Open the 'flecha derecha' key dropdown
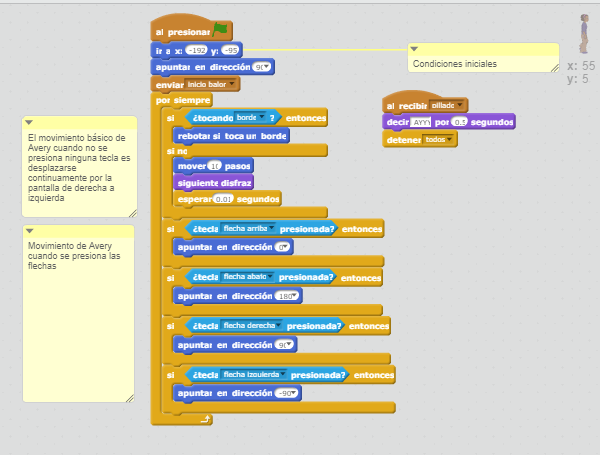600x455 pixels. (x=279, y=325)
